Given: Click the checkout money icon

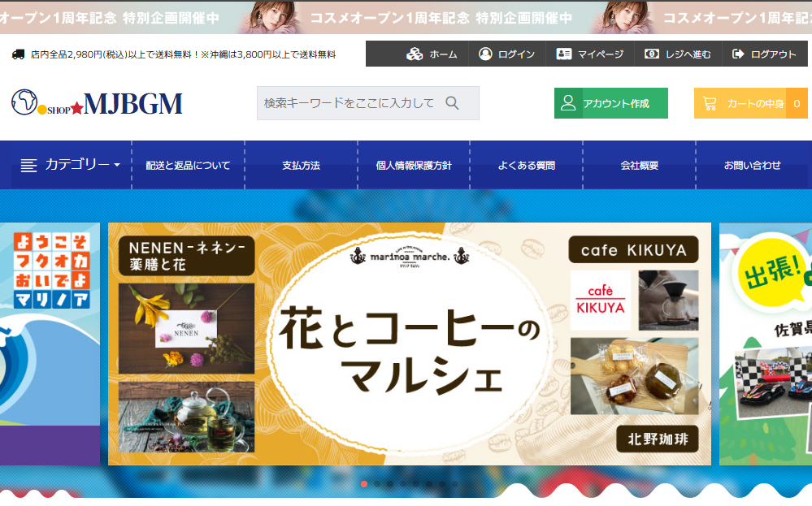Looking at the screenshot, I should (x=651, y=54).
